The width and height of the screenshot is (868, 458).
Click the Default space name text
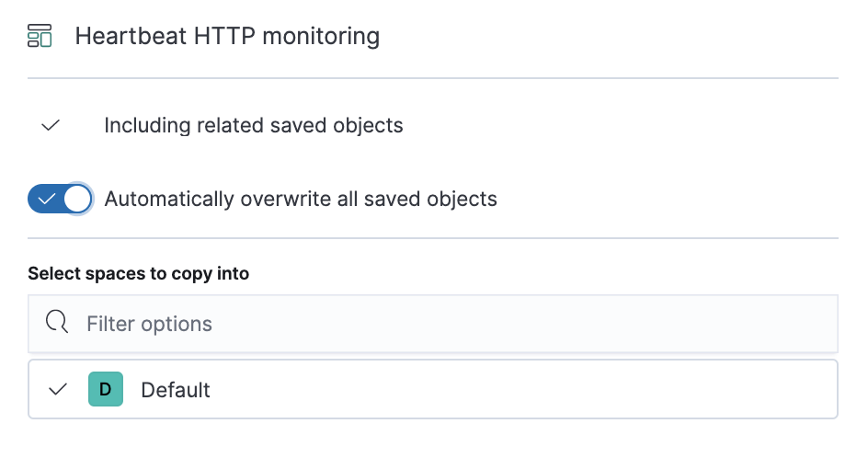click(x=176, y=391)
